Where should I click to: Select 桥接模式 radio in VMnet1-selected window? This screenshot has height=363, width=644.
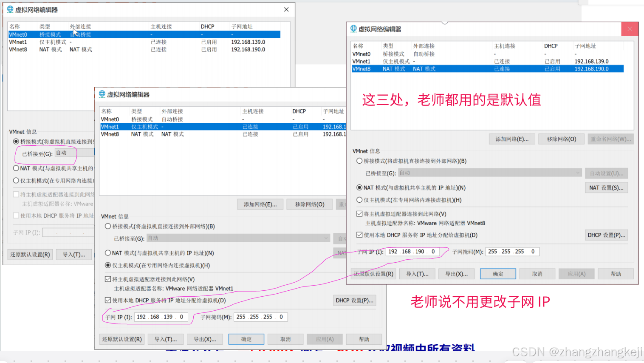(x=108, y=227)
